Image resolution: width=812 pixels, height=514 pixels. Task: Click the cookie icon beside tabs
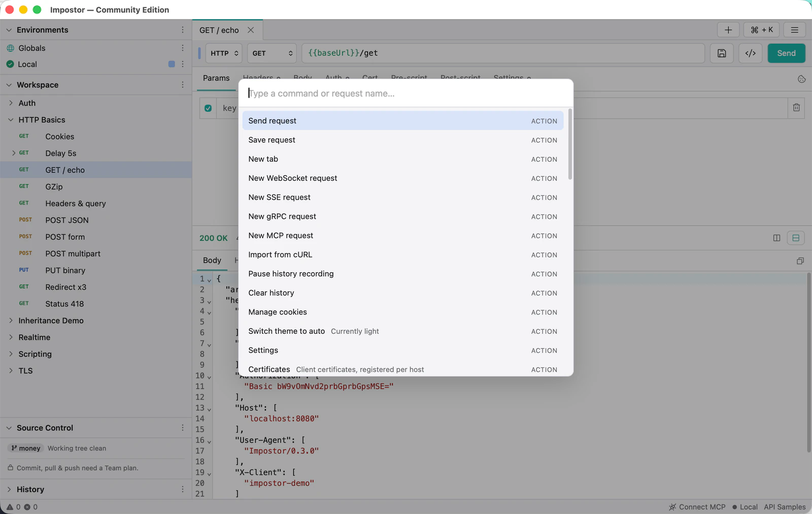802,79
